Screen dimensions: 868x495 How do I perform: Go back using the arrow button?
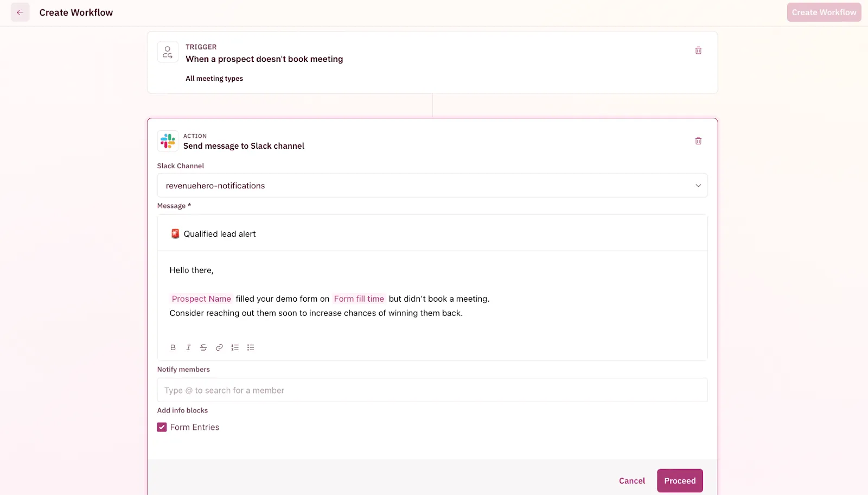[x=20, y=12]
